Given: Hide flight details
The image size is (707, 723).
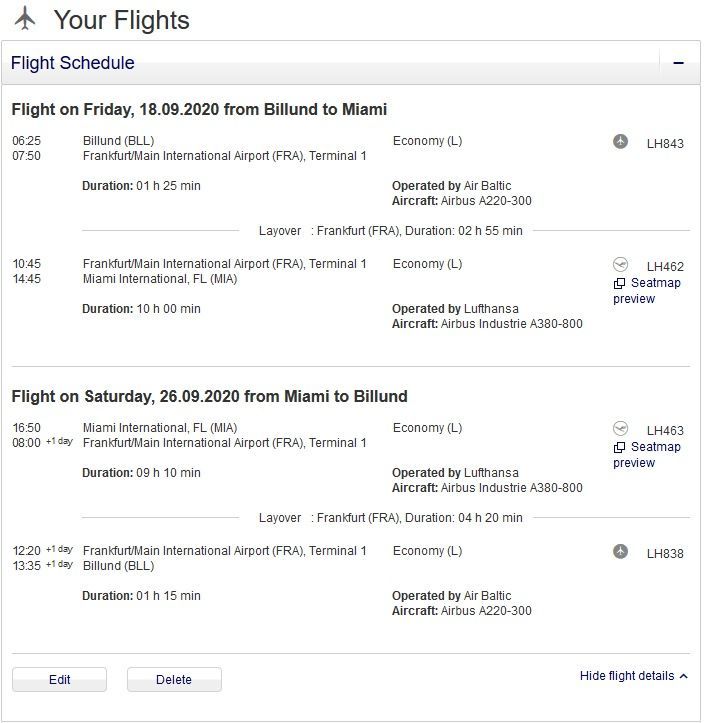Looking at the screenshot, I should (x=627, y=676).
